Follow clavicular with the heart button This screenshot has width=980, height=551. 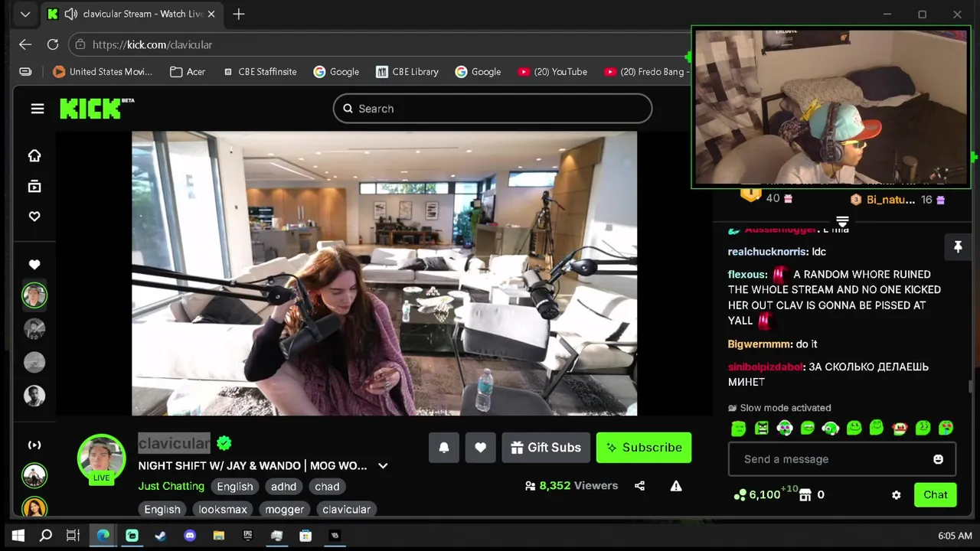[481, 448]
